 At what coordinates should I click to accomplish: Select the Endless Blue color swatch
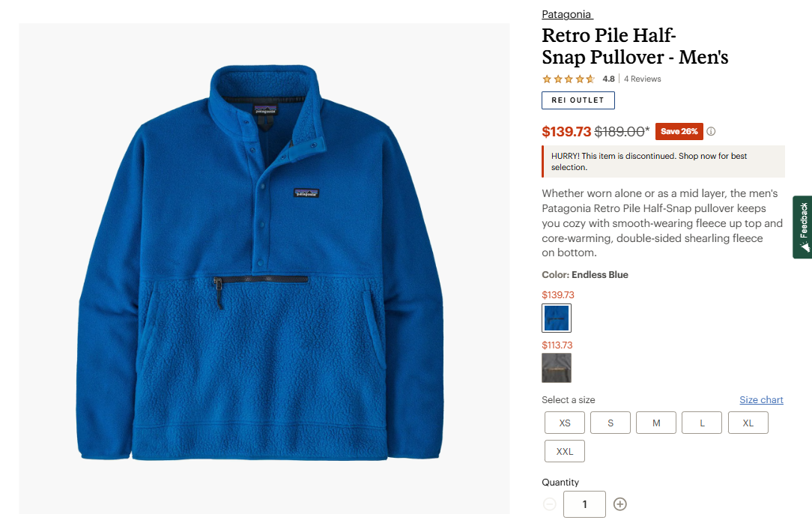tap(556, 318)
